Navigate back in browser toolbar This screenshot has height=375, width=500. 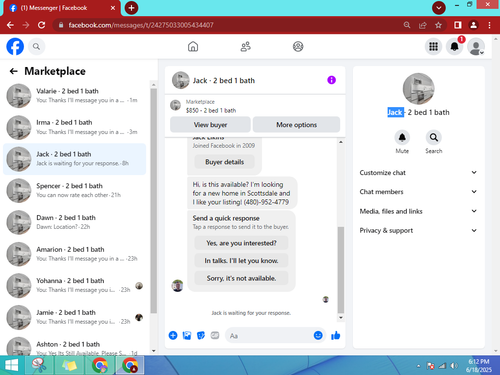point(10,25)
